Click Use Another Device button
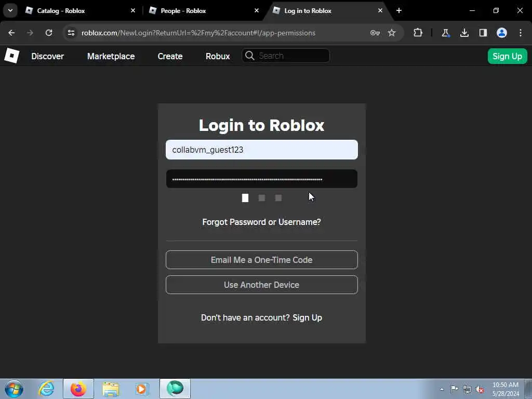The width and height of the screenshot is (532, 399). pos(262,285)
